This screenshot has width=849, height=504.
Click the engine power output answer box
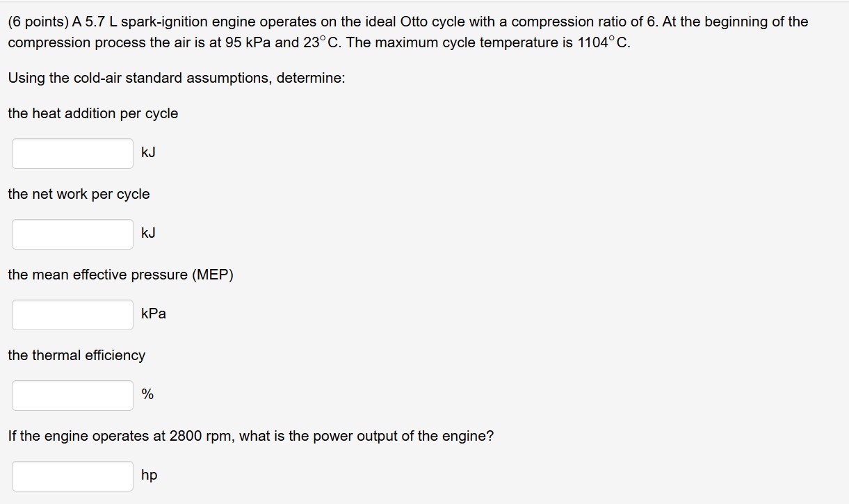(x=72, y=475)
